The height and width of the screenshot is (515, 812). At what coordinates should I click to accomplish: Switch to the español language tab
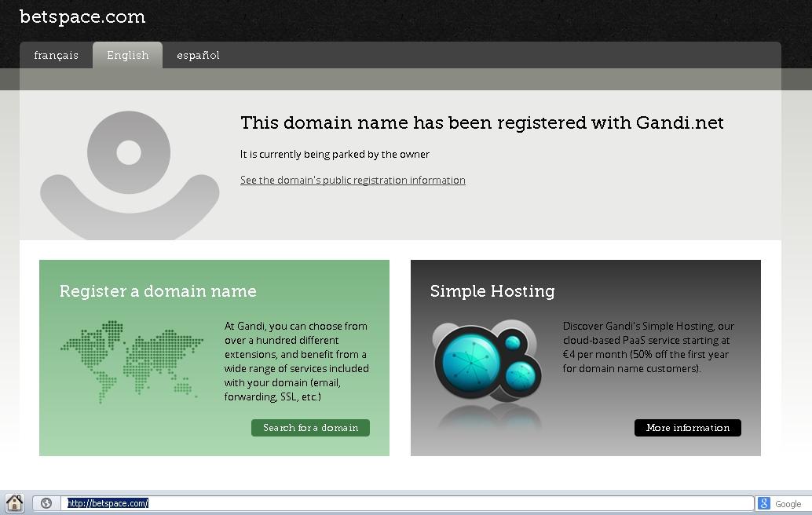198,56
